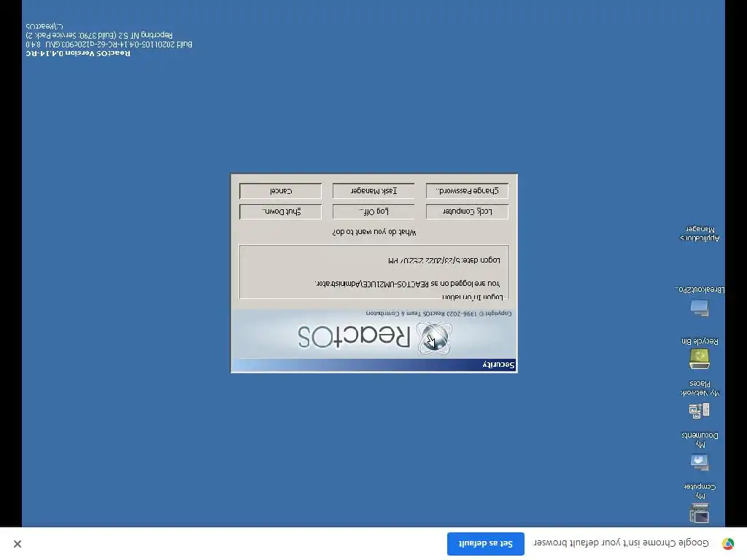Click the Lock Computer button
This screenshot has width=747, height=560.
point(467,211)
